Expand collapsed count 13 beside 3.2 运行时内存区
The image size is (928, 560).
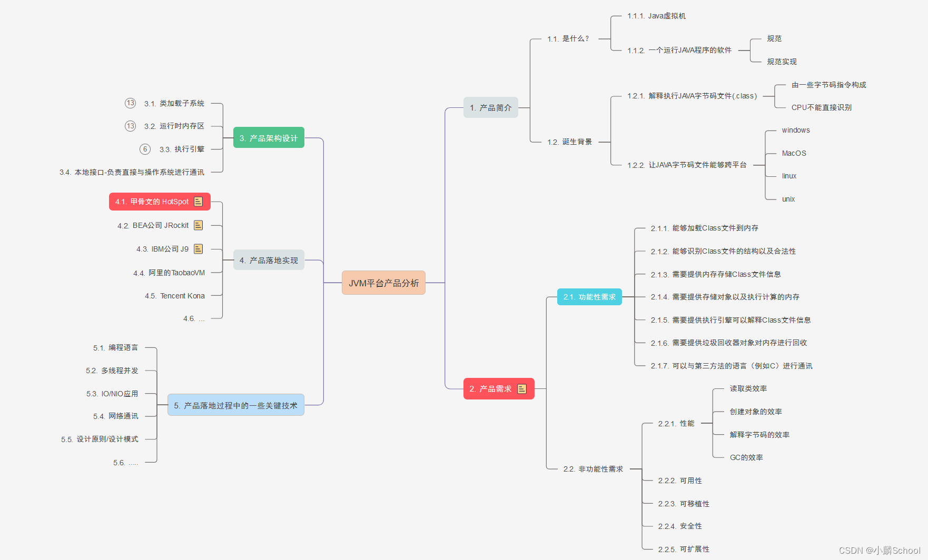[131, 126]
